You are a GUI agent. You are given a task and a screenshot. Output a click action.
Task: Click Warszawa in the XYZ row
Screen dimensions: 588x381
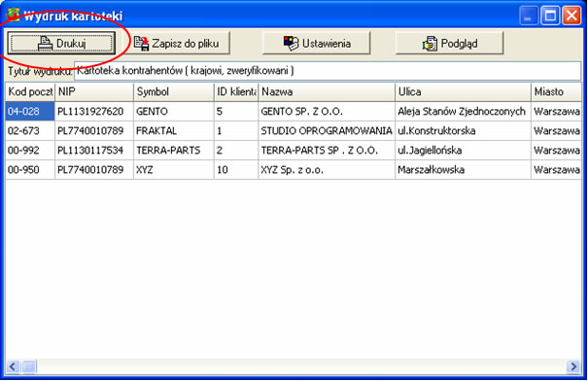tap(557, 170)
